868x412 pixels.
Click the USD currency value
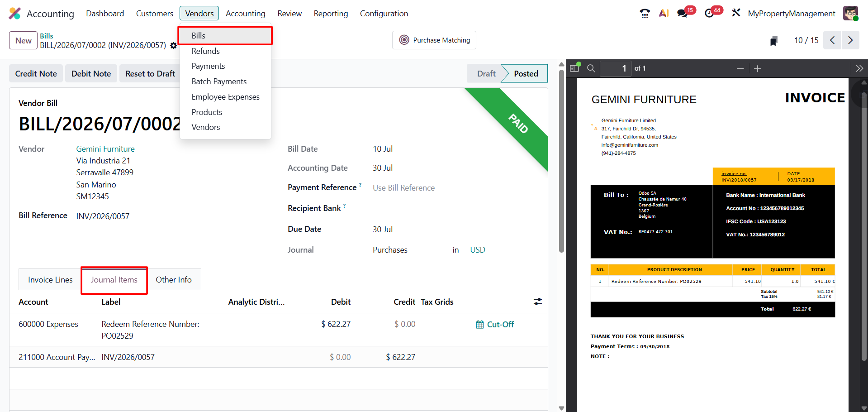[478, 250]
